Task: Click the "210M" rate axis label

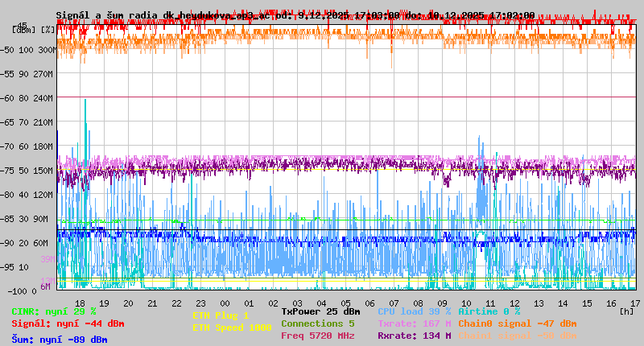Action: point(43,122)
